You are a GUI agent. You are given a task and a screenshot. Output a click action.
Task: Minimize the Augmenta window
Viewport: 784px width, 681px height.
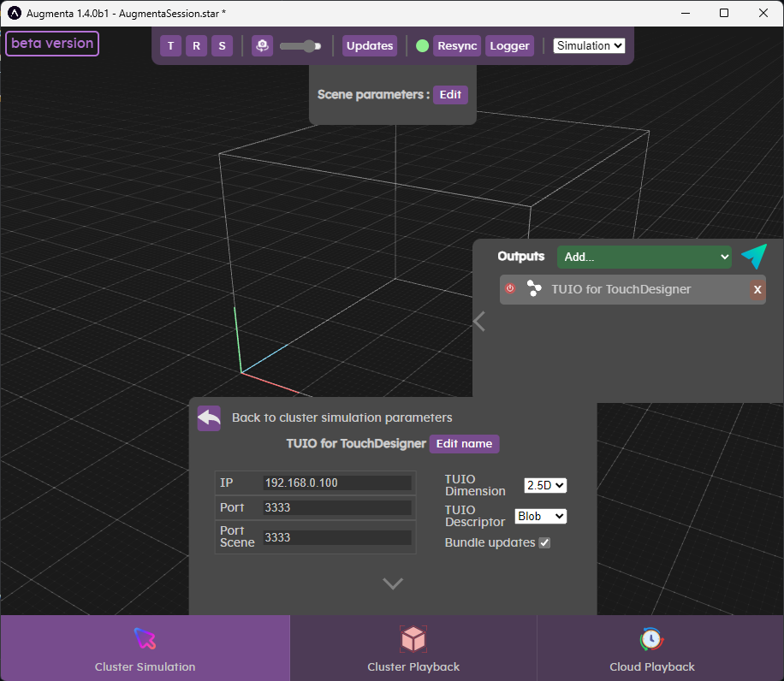tap(686, 13)
